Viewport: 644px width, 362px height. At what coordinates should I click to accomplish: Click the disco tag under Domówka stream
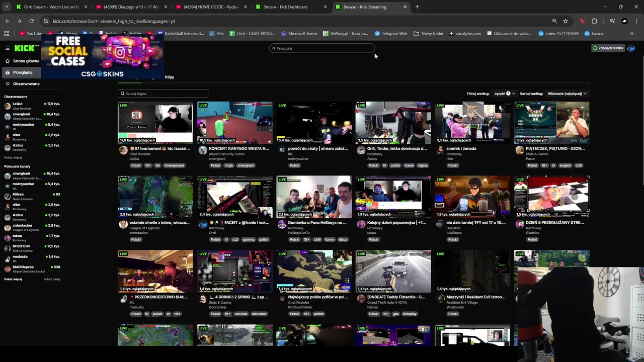pos(343,239)
